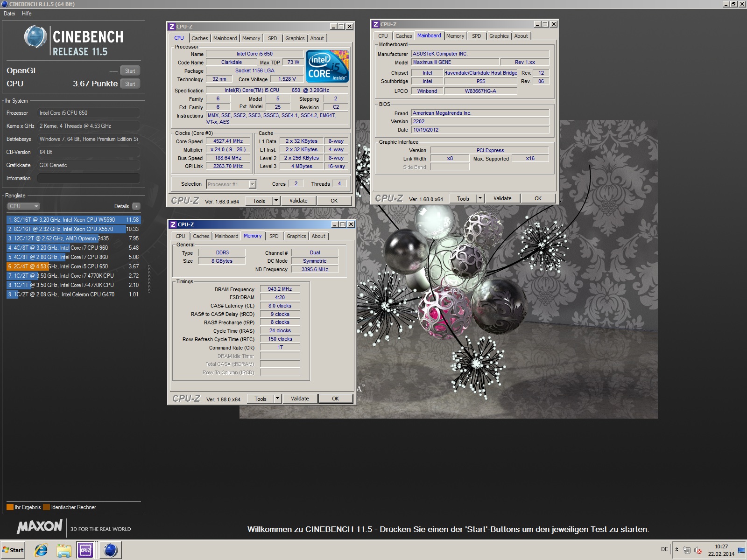Click DRAM Frequency value 943.2 MHz

[x=280, y=289]
